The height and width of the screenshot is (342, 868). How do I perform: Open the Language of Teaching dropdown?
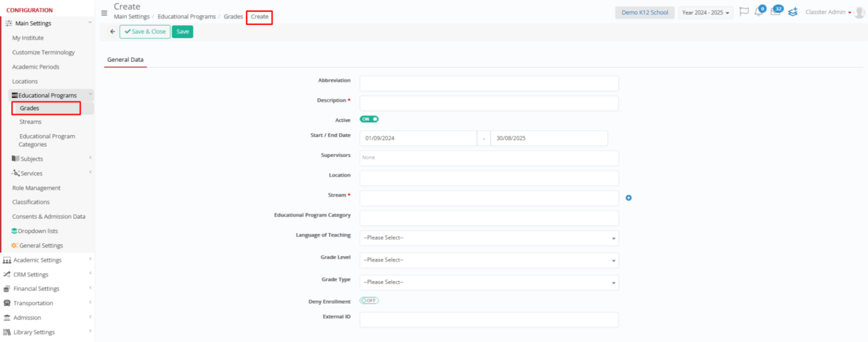click(489, 238)
